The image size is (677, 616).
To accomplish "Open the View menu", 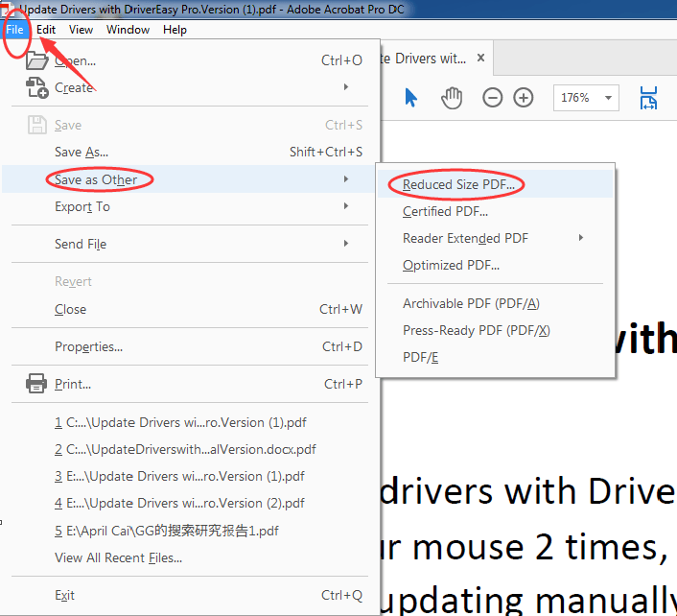I will pyautogui.click(x=81, y=30).
